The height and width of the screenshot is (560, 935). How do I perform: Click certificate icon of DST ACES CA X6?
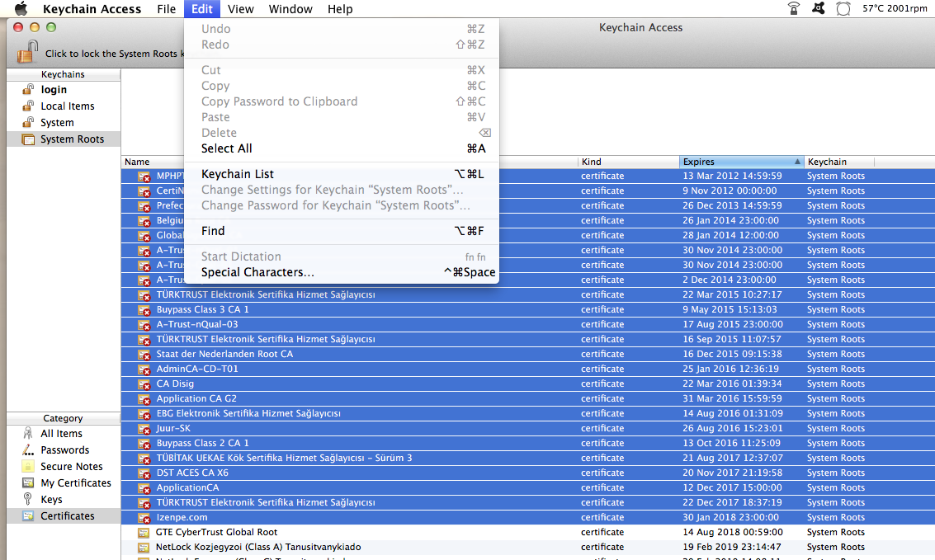[x=144, y=473]
